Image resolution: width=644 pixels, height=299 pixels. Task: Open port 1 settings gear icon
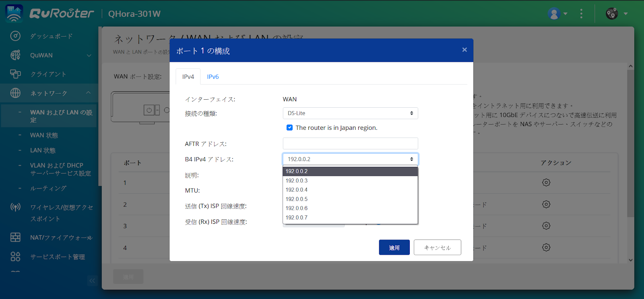tap(546, 182)
